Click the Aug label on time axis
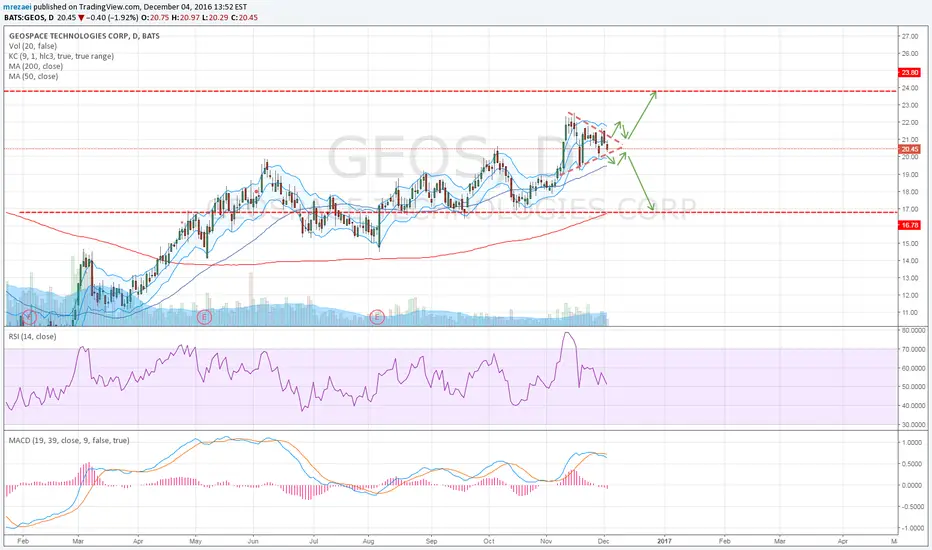Image resolution: width=932 pixels, height=550 pixels. click(x=368, y=542)
